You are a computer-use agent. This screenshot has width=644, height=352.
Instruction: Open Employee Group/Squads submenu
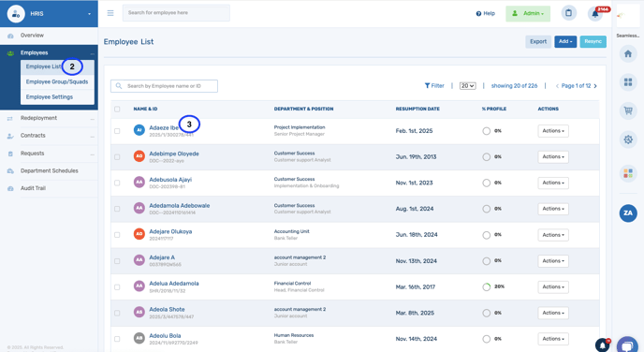tap(57, 81)
